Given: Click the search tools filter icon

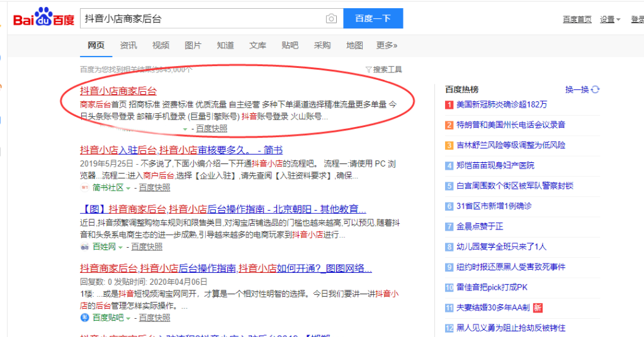Looking at the screenshot, I should click(368, 70).
